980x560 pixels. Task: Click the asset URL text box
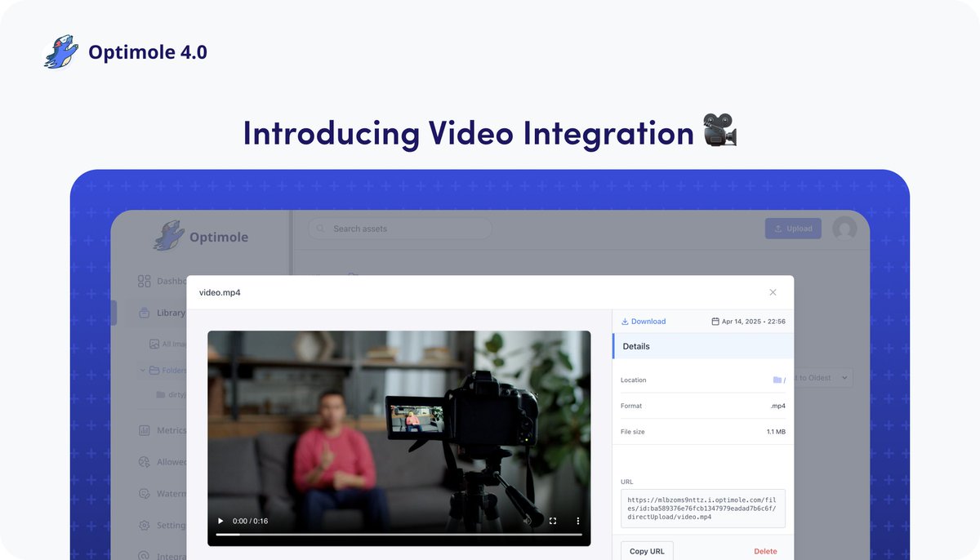coord(703,509)
